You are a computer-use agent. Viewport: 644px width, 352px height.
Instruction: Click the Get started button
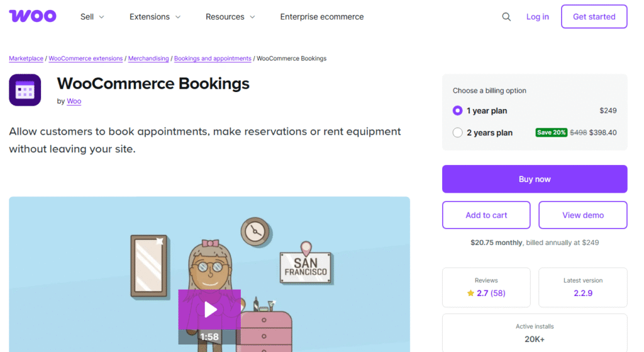pos(594,16)
